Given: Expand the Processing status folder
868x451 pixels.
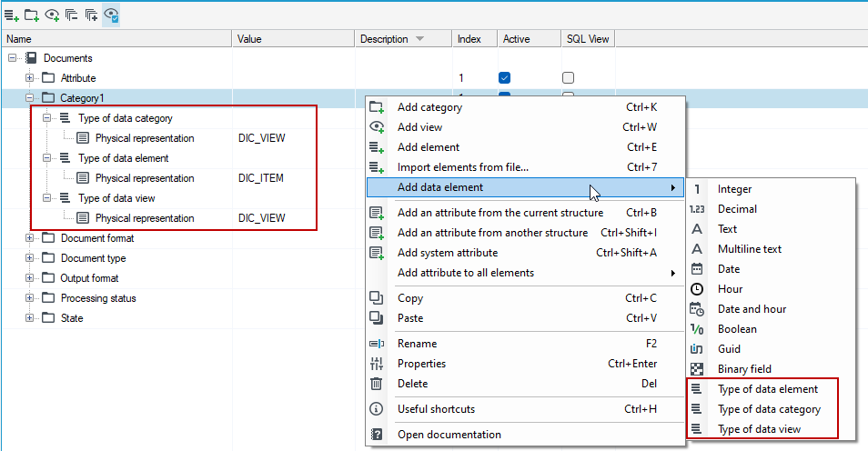Looking at the screenshot, I should [x=29, y=297].
